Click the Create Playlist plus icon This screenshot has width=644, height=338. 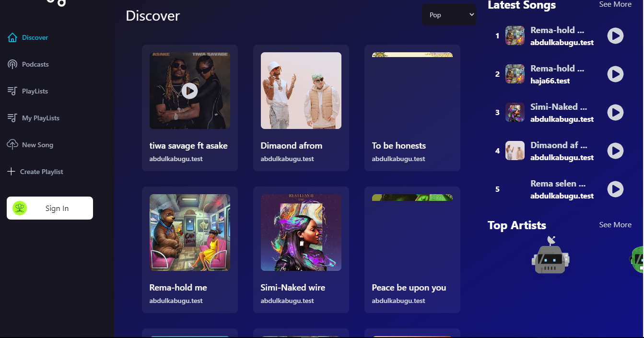pos(12,172)
